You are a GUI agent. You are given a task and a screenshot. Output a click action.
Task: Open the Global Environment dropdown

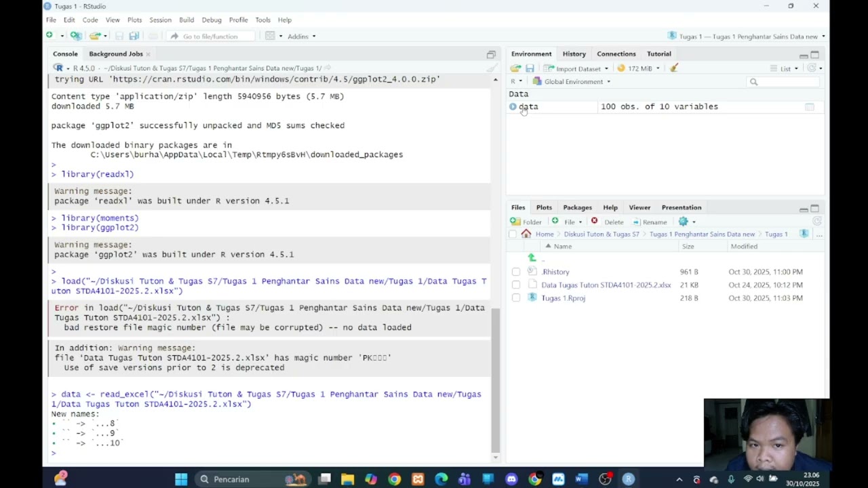[572, 81]
